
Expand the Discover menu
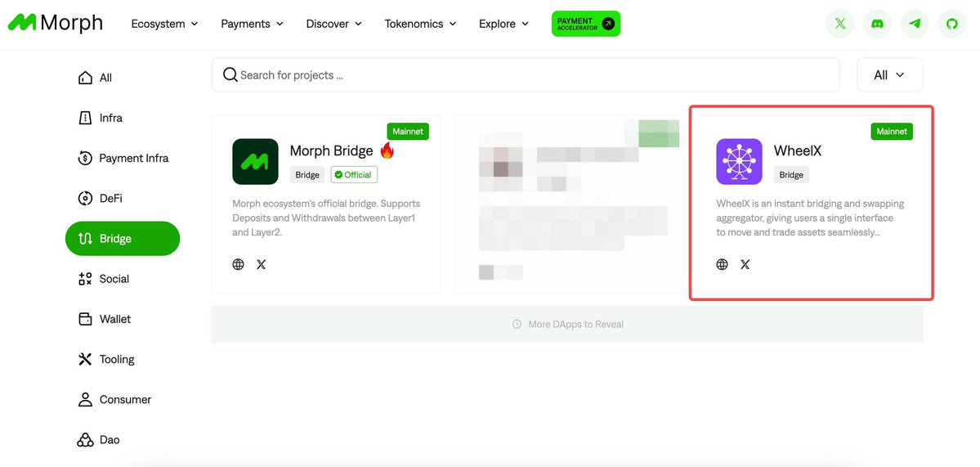pos(333,24)
